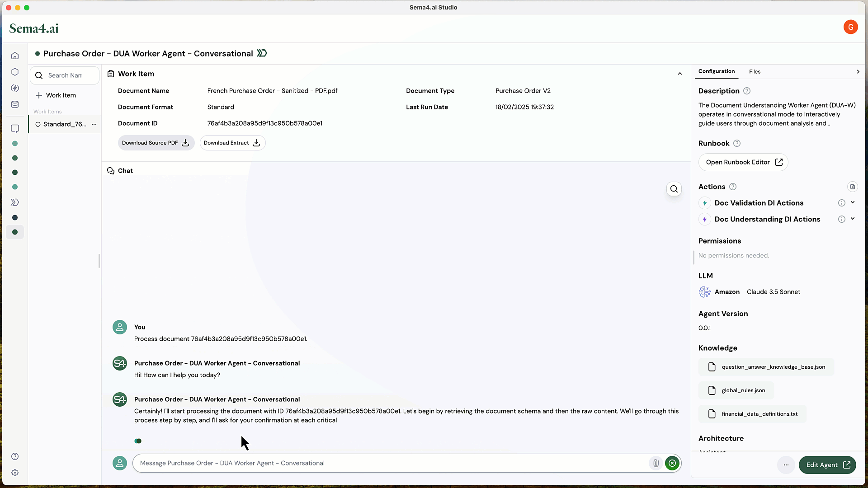
Task: Click the Document Name value French Purchase Order PDF
Action: (x=272, y=91)
